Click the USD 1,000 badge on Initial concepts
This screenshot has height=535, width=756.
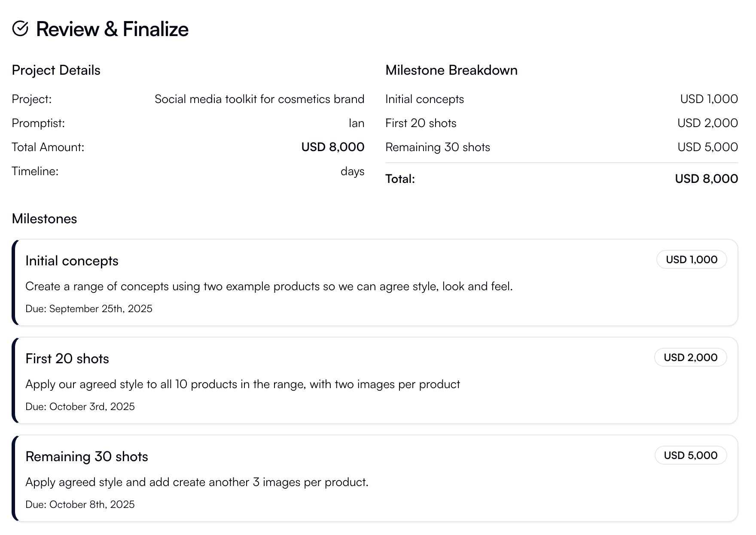(x=691, y=259)
